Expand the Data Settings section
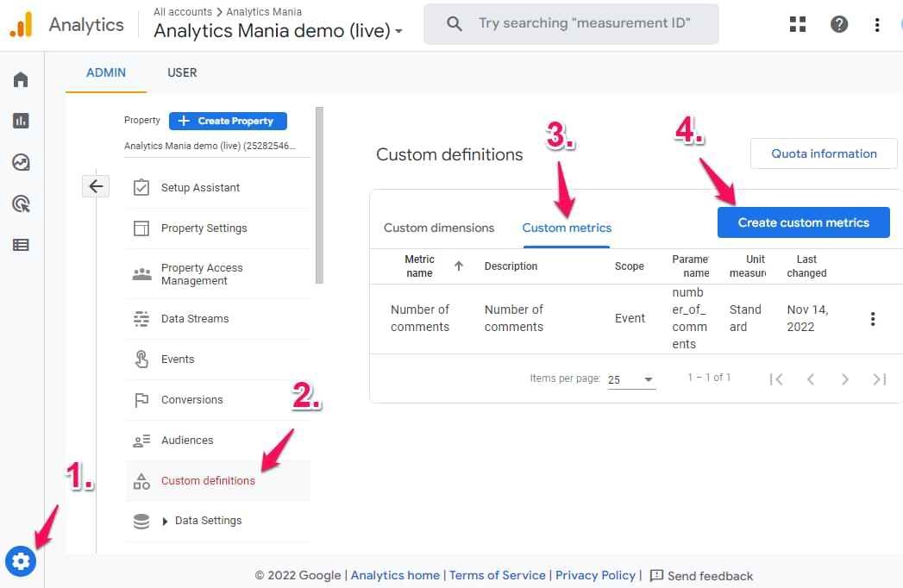903x588 pixels. [x=165, y=522]
